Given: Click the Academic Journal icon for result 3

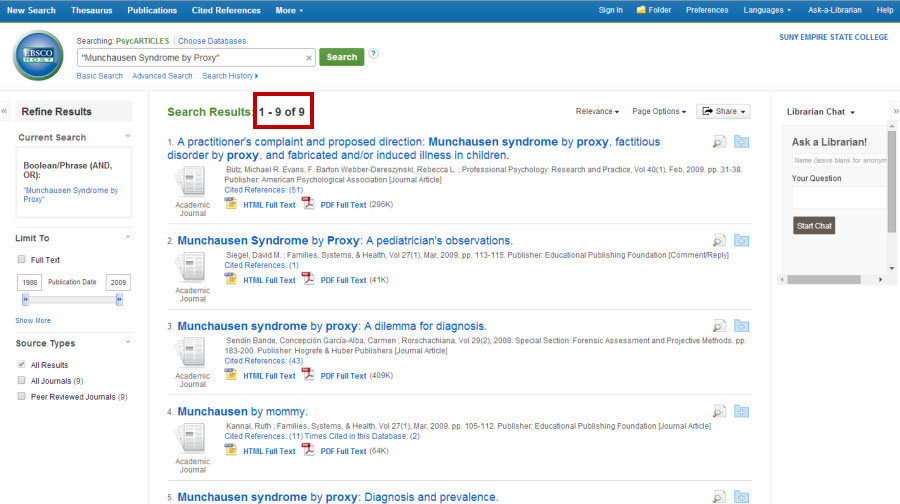Looking at the screenshot, I should [191, 353].
